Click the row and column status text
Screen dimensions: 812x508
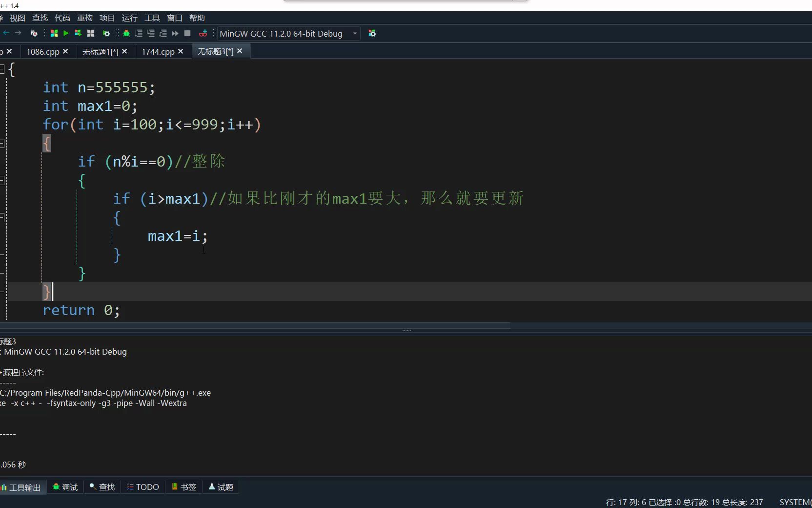pos(626,502)
